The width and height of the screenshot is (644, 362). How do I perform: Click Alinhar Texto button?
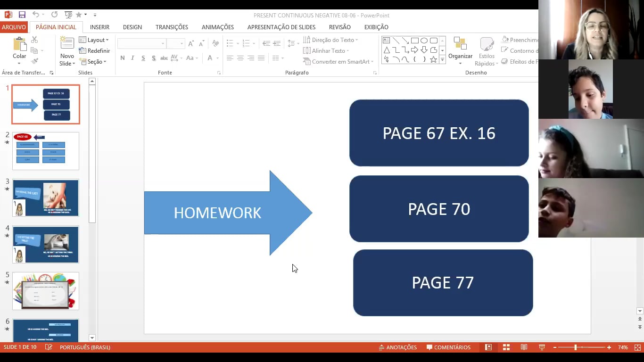point(326,51)
